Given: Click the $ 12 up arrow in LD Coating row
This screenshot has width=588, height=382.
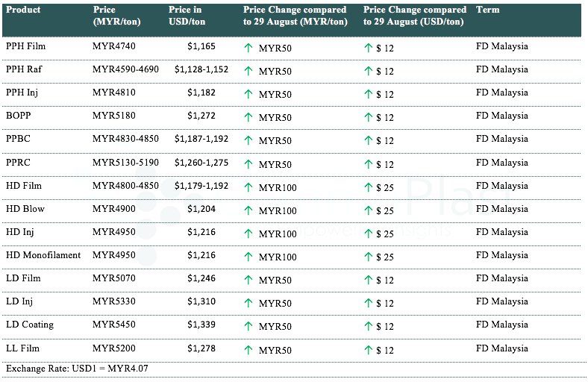Looking at the screenshot, I should [368, 327].
